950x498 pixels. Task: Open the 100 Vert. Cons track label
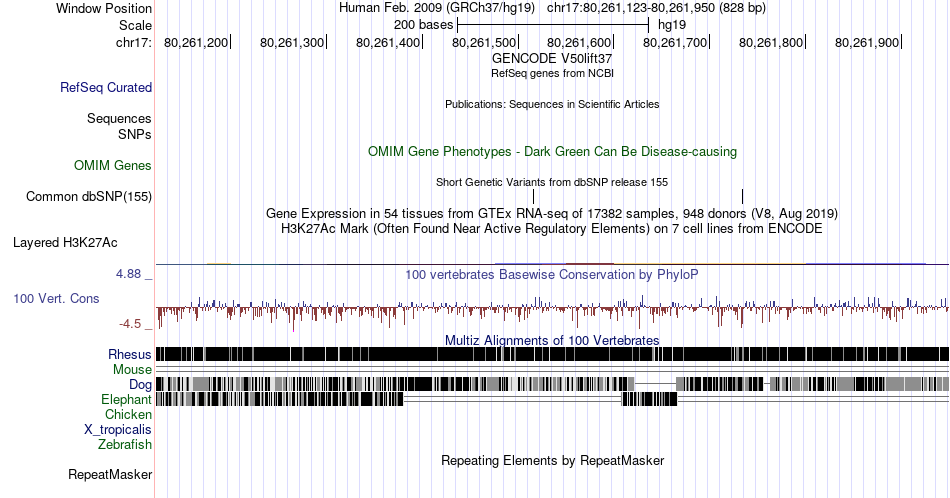click(x=56, y=298)
